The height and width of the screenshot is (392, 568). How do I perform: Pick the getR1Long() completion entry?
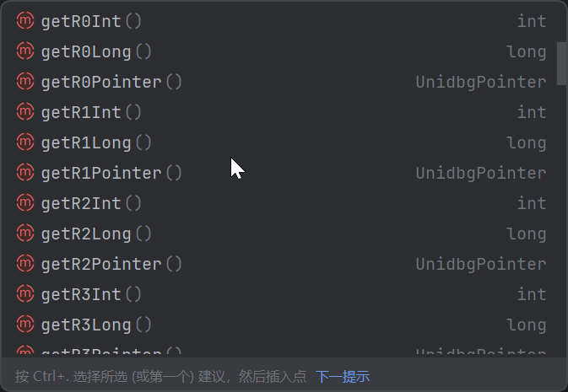tap(279, 142)
